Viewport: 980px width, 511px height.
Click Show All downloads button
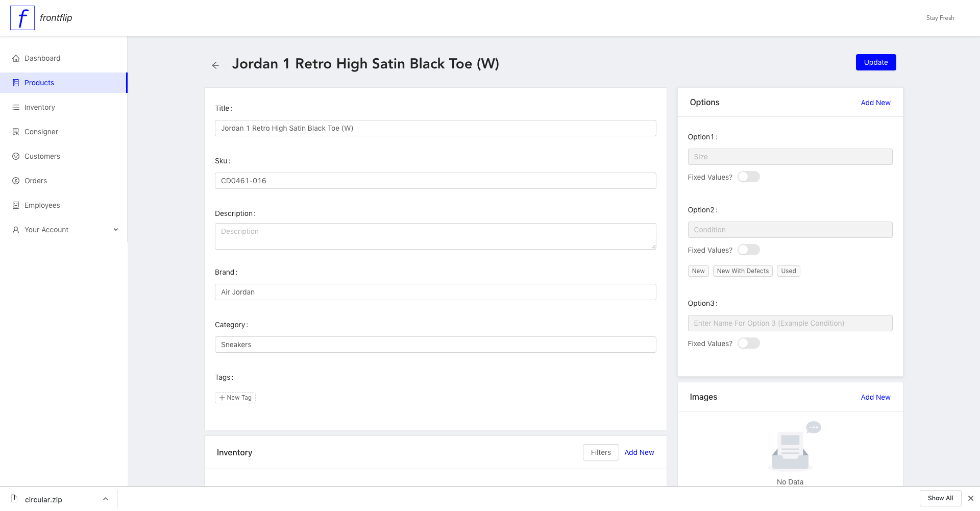click(x=940, y=498)
